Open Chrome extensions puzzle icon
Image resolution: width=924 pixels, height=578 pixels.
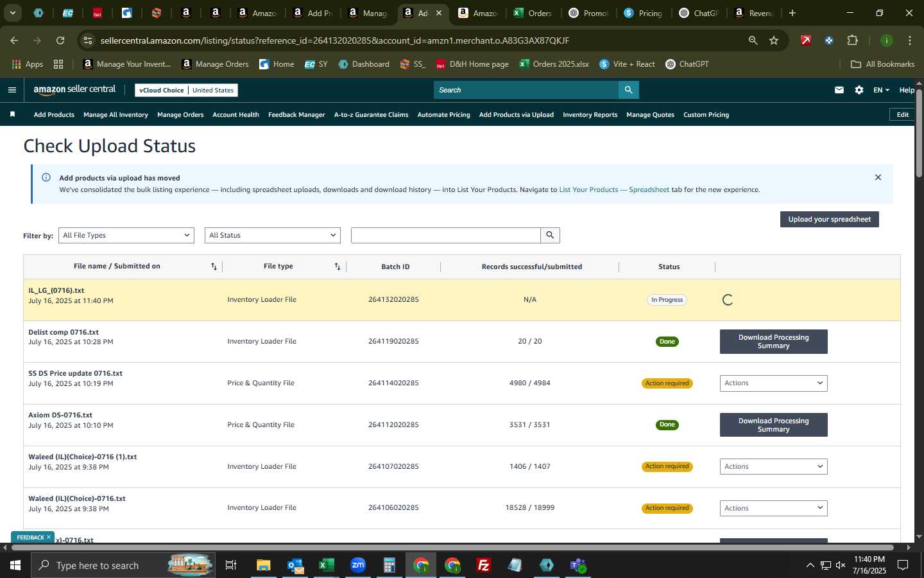pyautogui.click(x=852, y=40)
